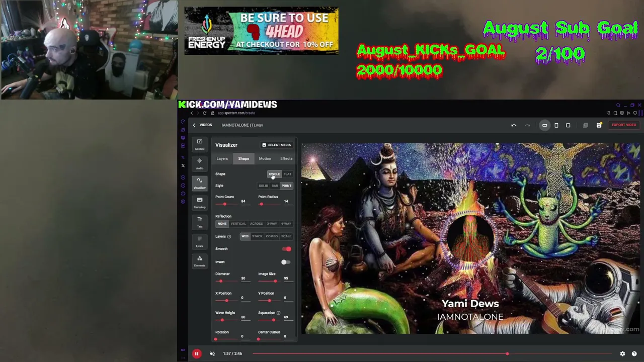Click the browser address bar URL
Image resolution: width=644 pixels, height=362 pixels.
click(x=236, y=113)
